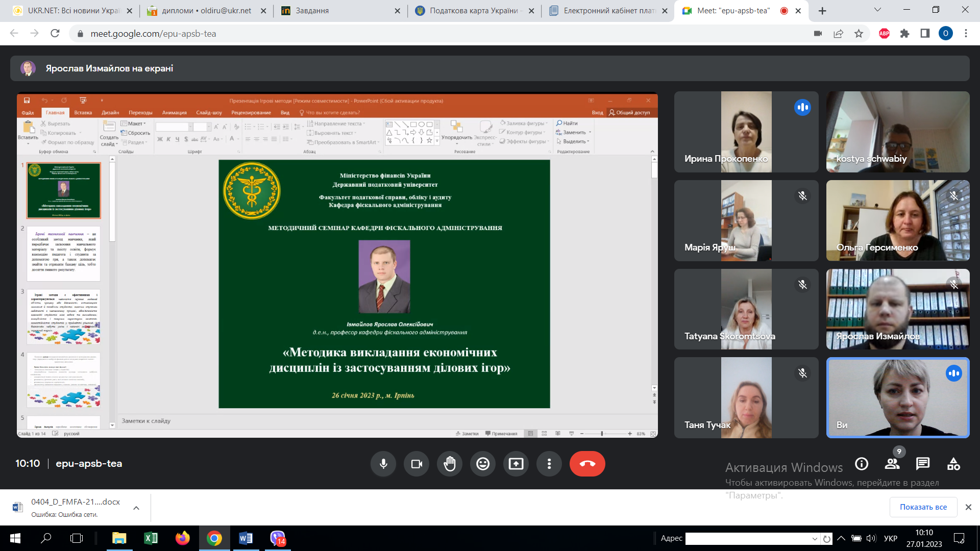Viewport: 980px width, 551px height.
Task: Open a new browser tab
Action: tap(822, 11)
